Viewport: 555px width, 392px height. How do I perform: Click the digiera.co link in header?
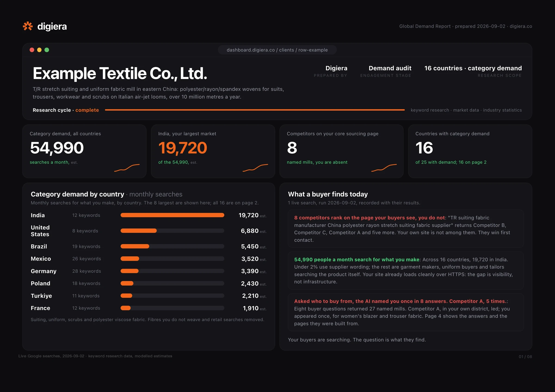coord(521,26)
